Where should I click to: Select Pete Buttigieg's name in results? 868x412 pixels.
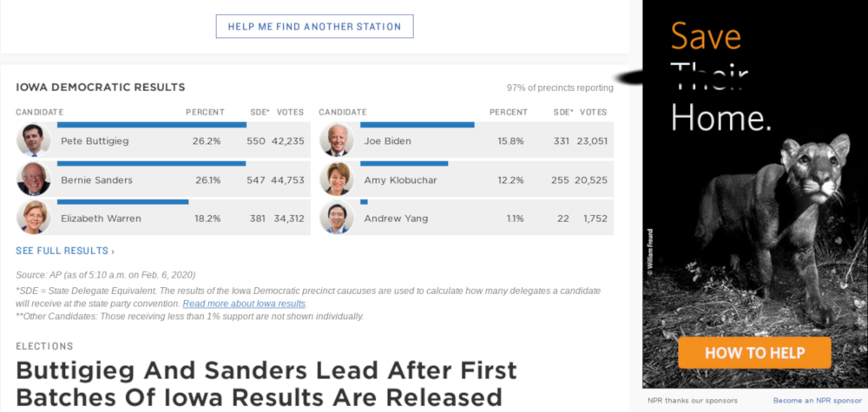[97, 141]
